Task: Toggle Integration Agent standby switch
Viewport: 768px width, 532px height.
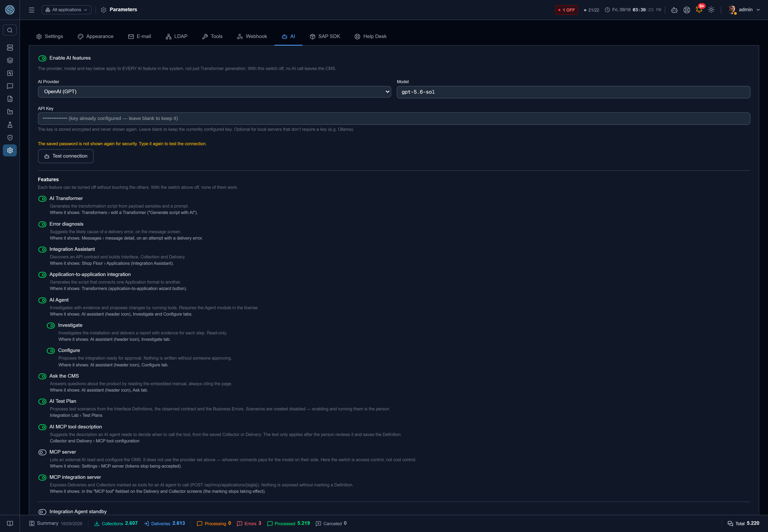Action: point(42,512)
